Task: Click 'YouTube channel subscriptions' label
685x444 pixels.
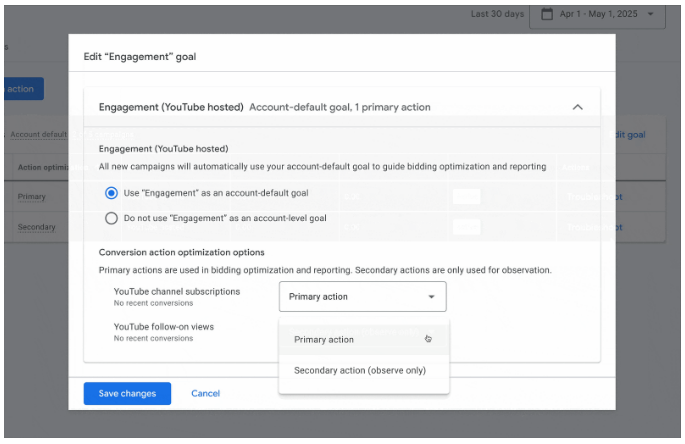Action: [x=177, y=291]
